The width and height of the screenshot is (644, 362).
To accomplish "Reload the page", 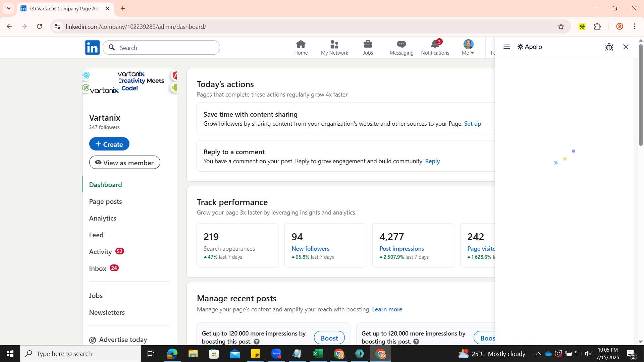I will 40,26.
